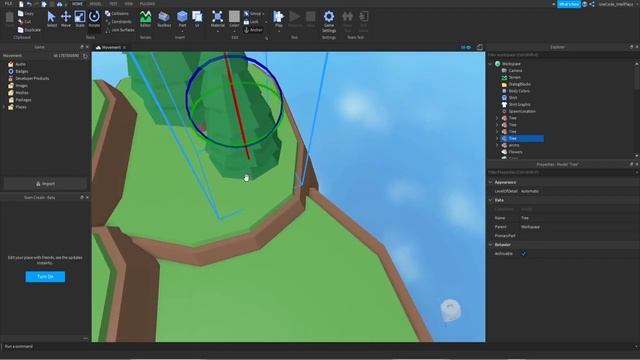Switch to the HOME ribbon tab
Screen dimensions: 640x360
coord(77,4)
